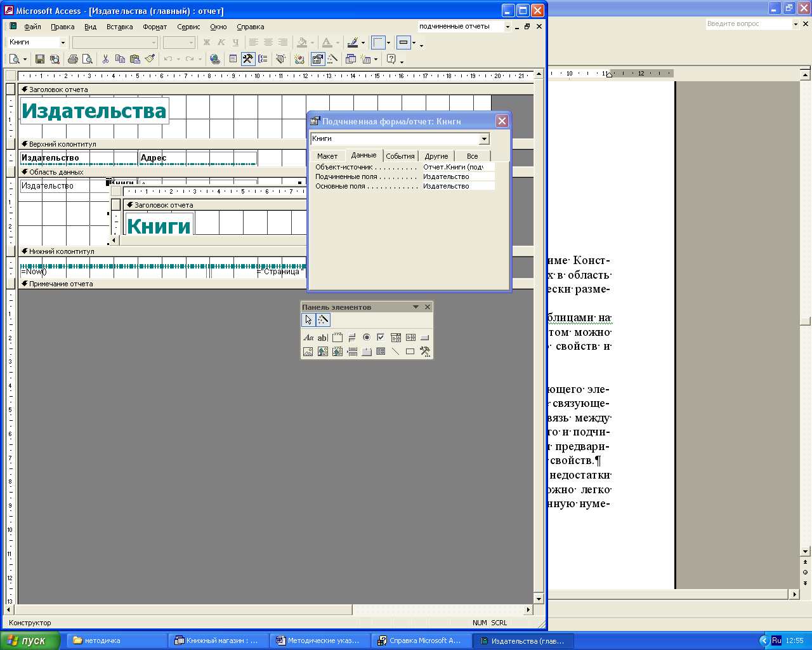Open the font size dropdown
This screenshot has height=650, width=812.
click(192, 43)
